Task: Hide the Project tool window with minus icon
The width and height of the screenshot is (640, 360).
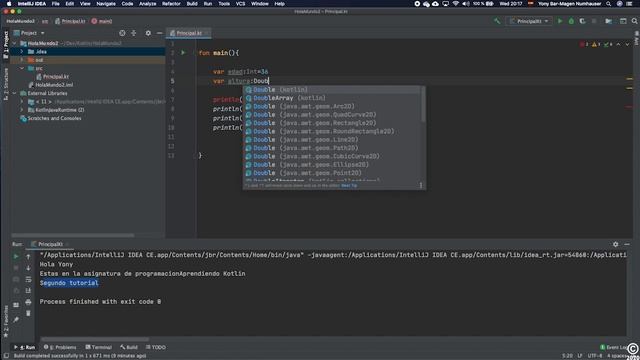Action: (x=160, y=33)
